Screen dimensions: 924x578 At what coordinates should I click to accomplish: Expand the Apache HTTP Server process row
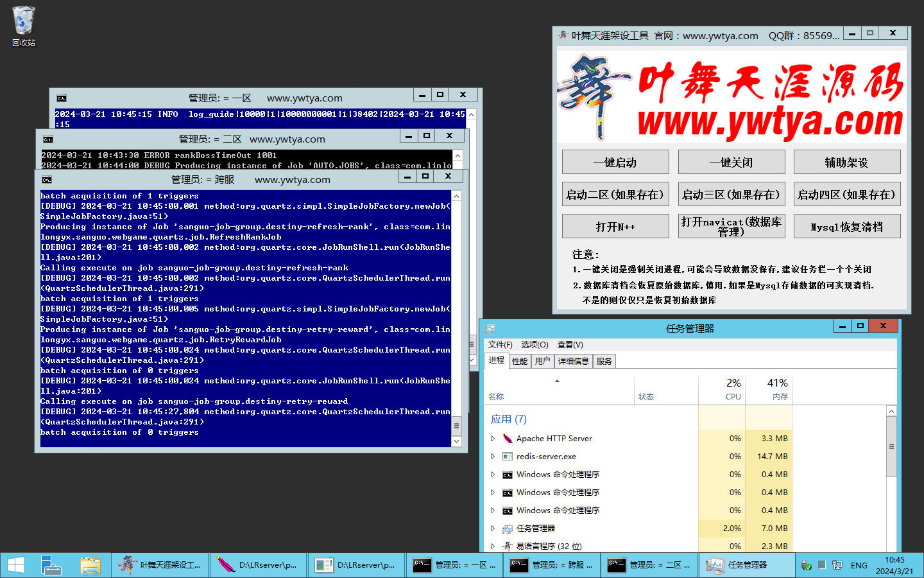[x=493, y=439]
